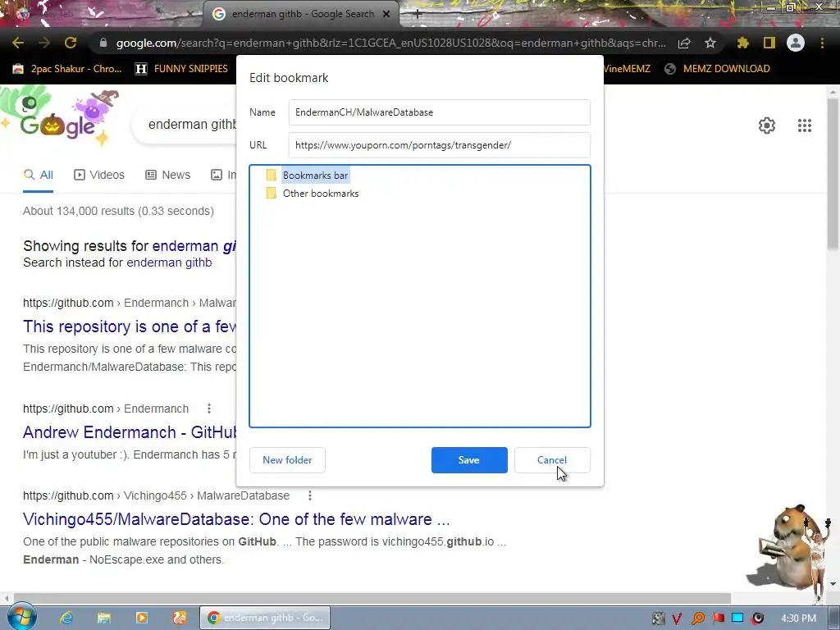
Task: Open the profile avatar icon
Action: [x=796, y=43]
